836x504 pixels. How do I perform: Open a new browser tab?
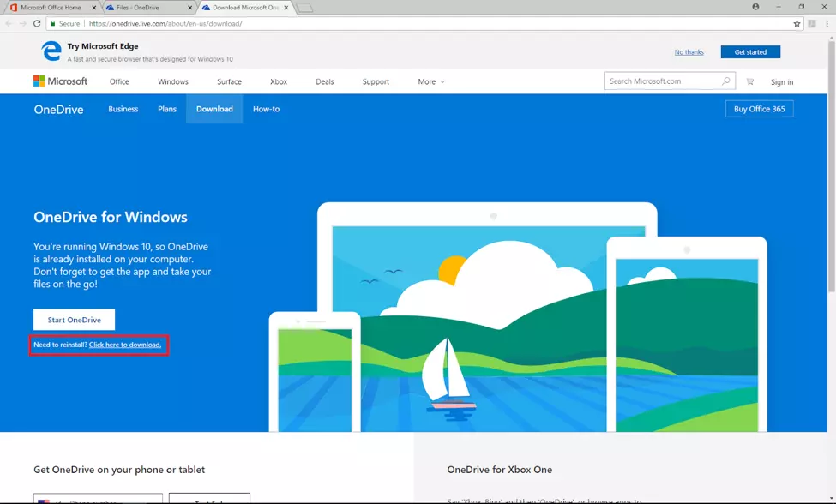pyautogui.click(x=304, y=8)
